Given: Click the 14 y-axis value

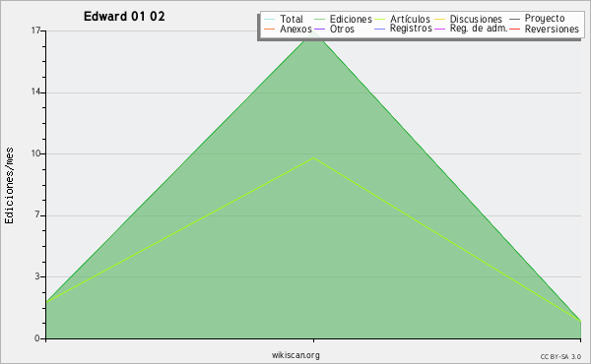Looking at the screenshot, I should pos(35,91).
